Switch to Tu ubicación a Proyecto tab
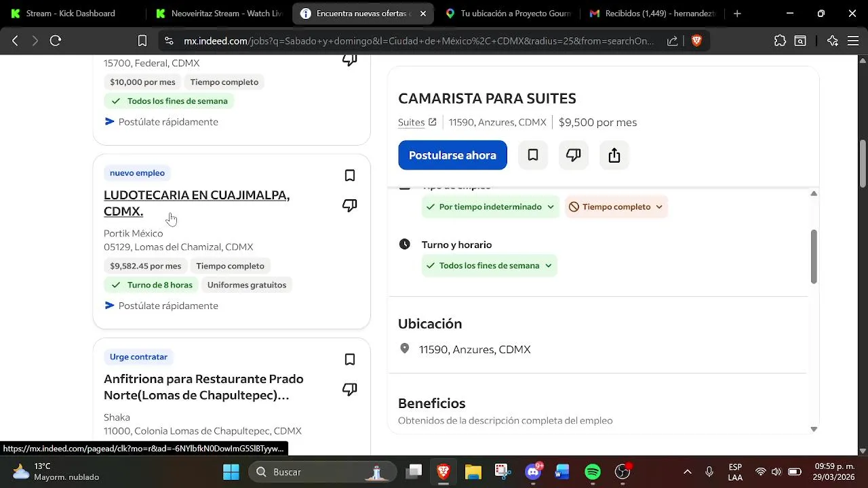The height and width of the screenshot is (488, 868). point(508,14)
